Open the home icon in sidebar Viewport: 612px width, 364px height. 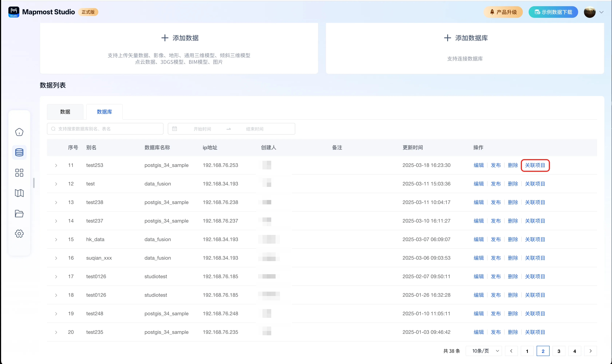click(19, 132)
